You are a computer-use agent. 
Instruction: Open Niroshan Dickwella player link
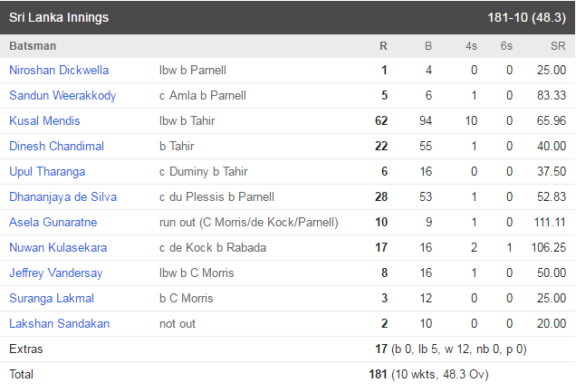[x=59, y=70]
